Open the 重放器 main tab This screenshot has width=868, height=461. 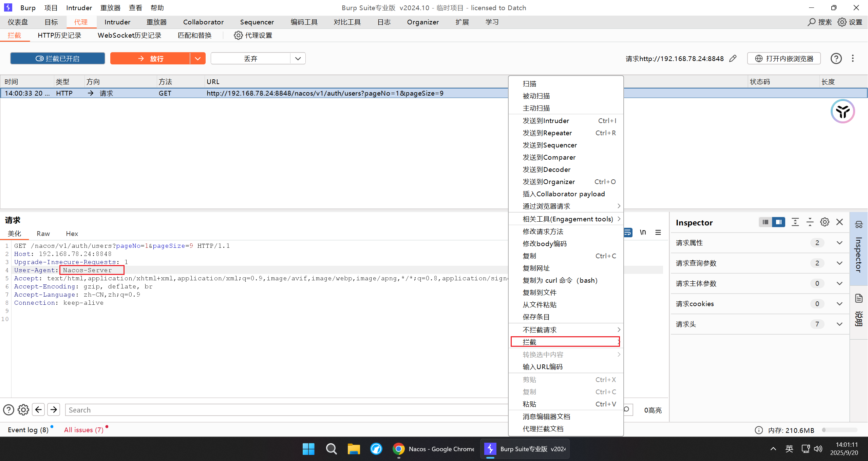tap(156, 22)
